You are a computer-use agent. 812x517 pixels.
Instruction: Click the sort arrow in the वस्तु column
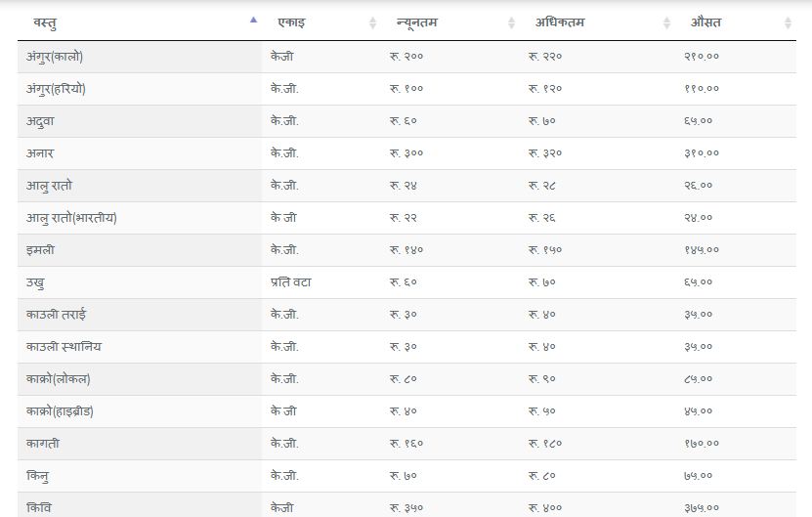(x=253, y=21)
